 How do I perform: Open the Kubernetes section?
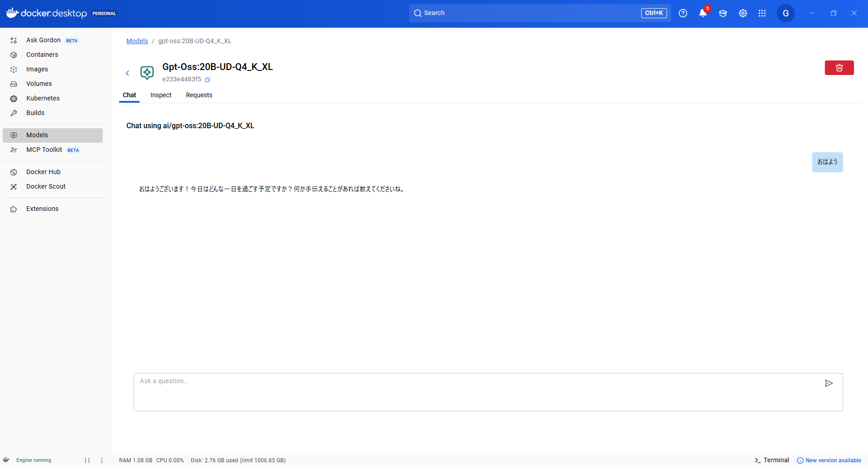pos(53,98)
